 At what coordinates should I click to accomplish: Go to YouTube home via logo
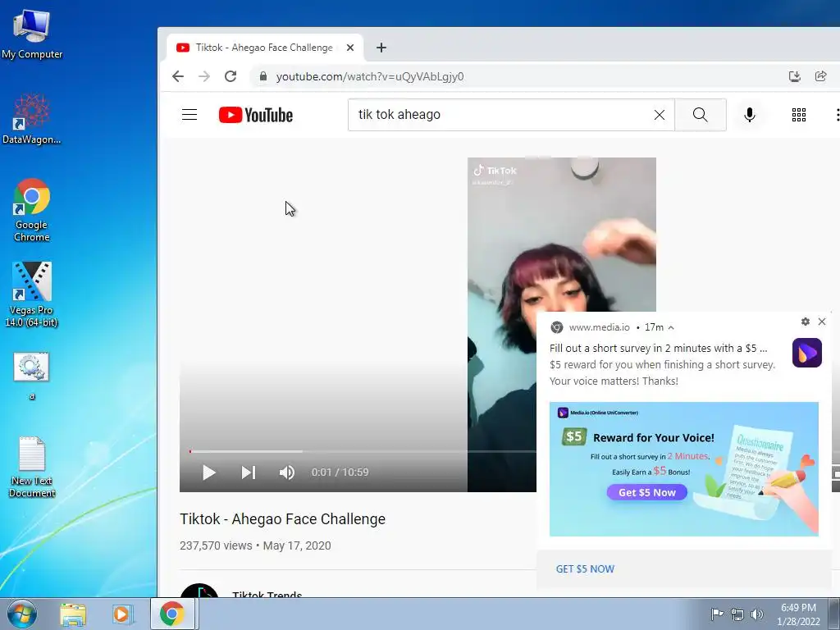[x=256, y=115]
